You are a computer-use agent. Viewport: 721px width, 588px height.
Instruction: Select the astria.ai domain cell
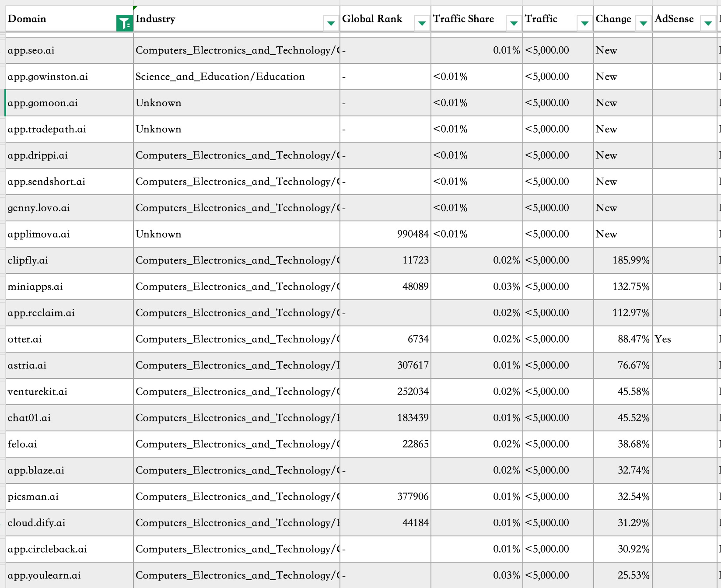tap(70, 365)
